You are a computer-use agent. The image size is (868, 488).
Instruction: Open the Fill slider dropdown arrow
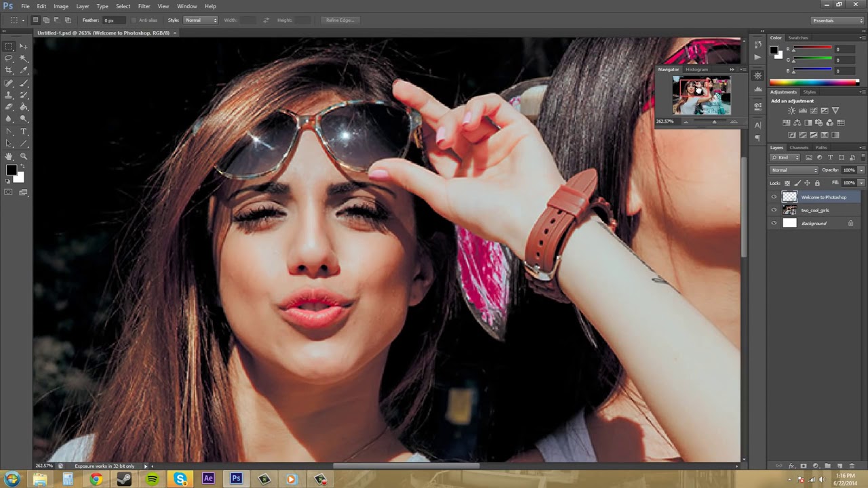point(861,183)
